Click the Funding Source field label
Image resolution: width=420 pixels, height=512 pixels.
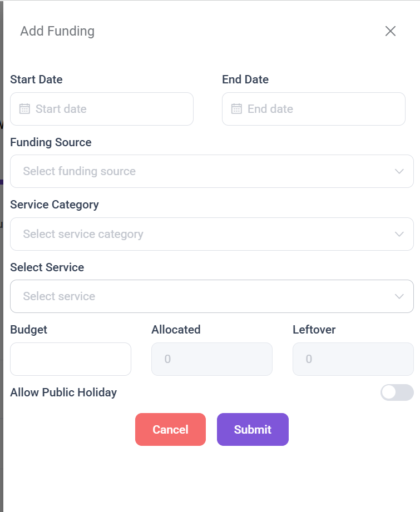tap(51, 142)
